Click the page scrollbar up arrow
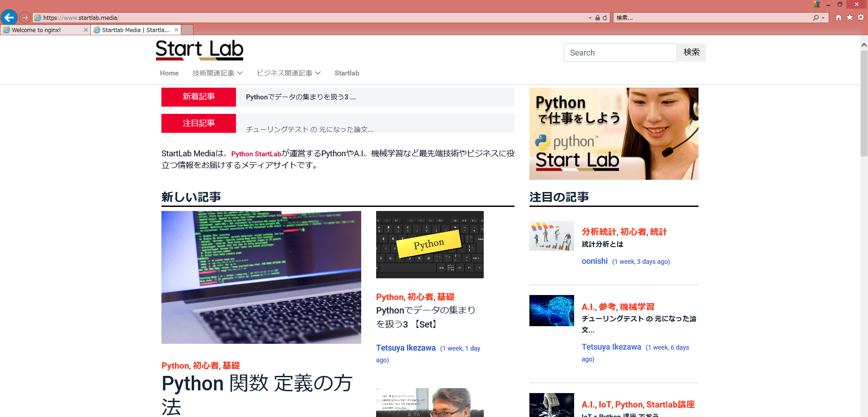The image size is (868, 417). tap(864, 45)
